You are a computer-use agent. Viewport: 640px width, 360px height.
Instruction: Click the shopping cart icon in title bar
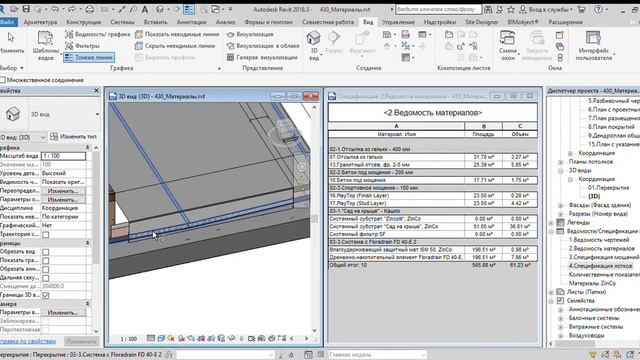[x=582, y=9]
